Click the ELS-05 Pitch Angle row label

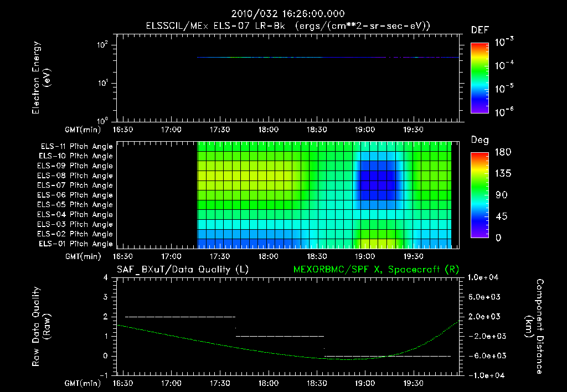point(75,205)
